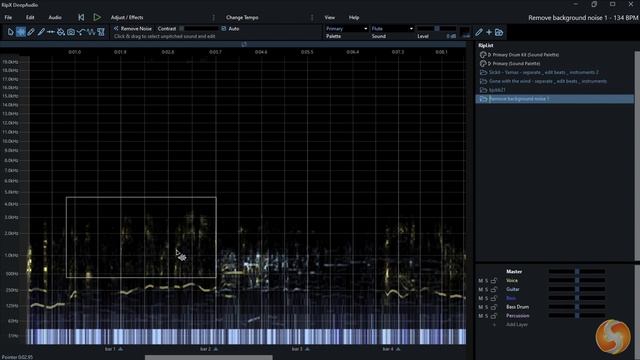Viewport: 640px width, 360px height.
Task: Click folder icon of Gone with the wind rip
Action: (x=484, y=81)
